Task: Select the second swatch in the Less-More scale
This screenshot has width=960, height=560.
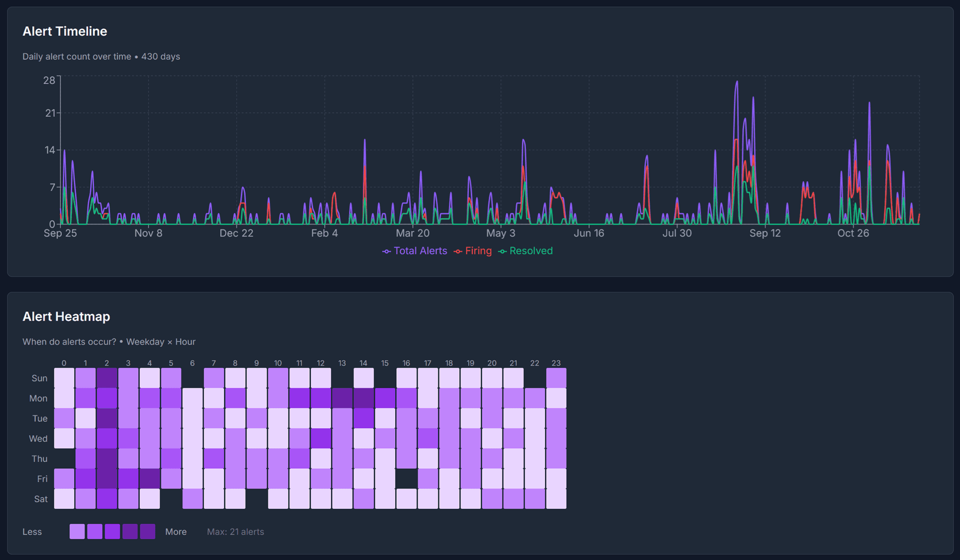Action: click(95, 532)
